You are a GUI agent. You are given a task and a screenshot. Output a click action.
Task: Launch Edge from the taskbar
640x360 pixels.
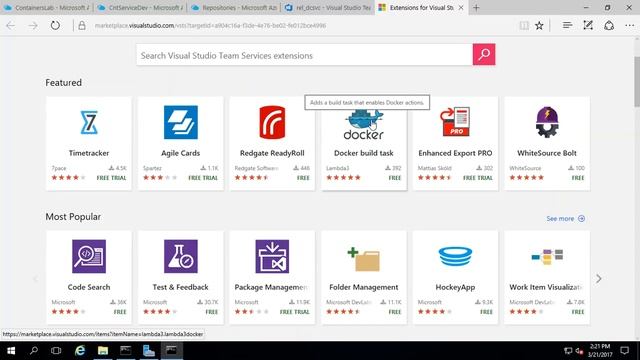pos(80,351)
